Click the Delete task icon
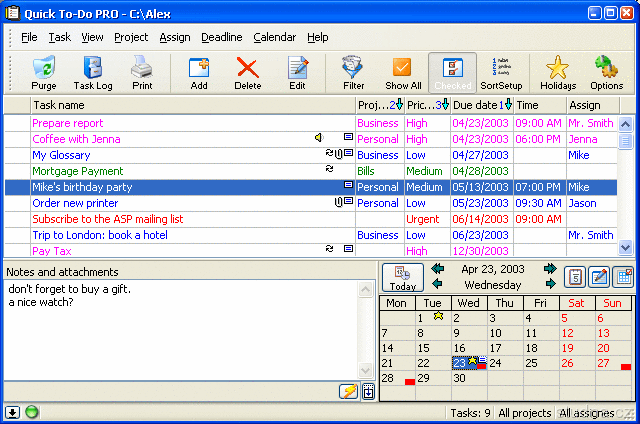This screenshot has width=640, height=424. pyautogui.click(x=247, y=73)
